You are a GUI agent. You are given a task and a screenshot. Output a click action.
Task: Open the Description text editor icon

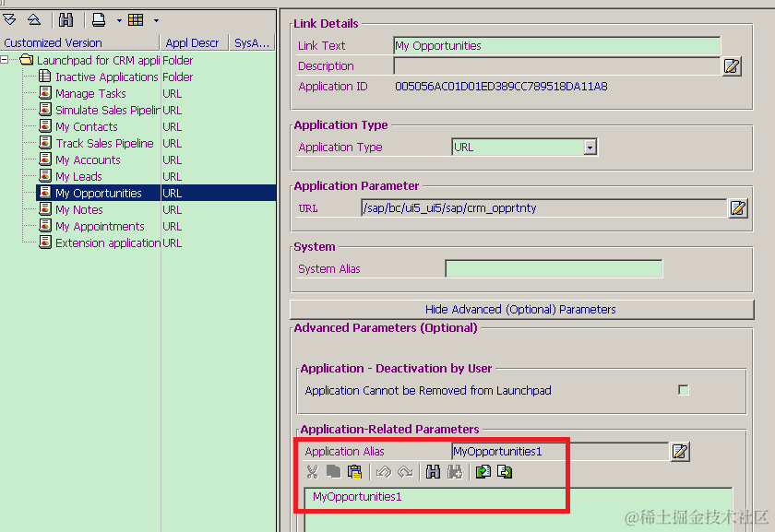pos(732,66)
